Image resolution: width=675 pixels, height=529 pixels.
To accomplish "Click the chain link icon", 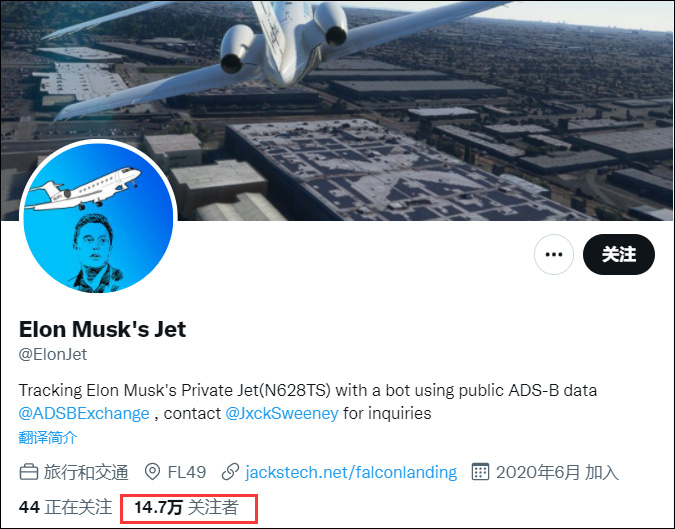I will 230,472.
